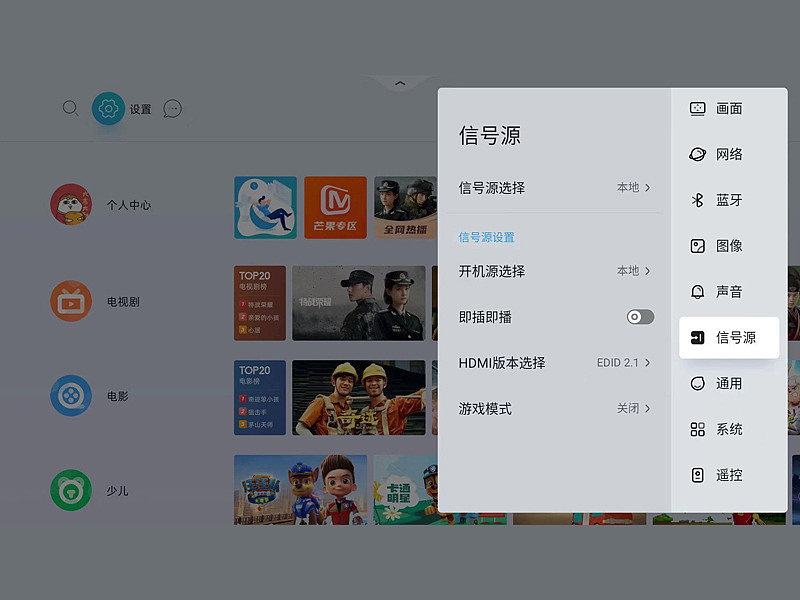Open 个人中心 avatar icon
The width and height of the screenshot is (800, 600).
coord(71,204)
